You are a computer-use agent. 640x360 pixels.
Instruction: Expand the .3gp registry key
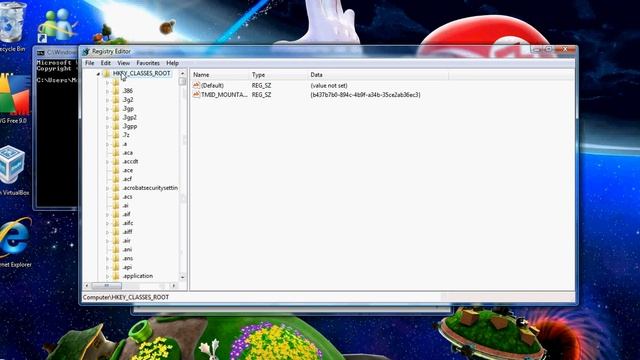point(107,109)
